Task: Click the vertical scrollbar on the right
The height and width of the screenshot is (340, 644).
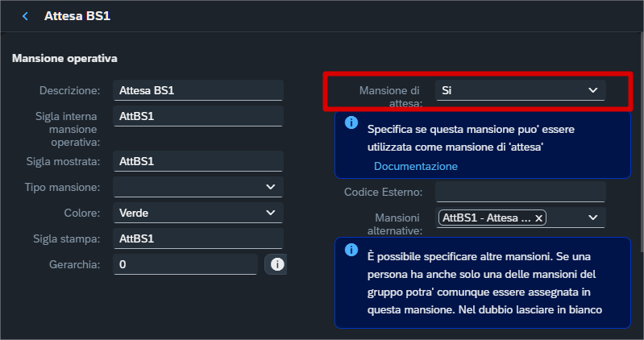Action: click(640, 145)
